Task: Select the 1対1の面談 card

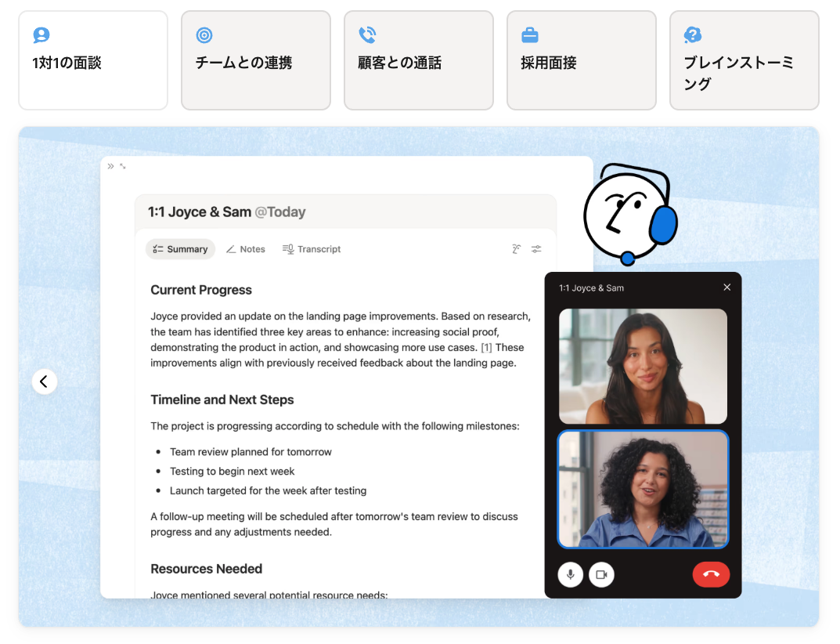Action: [x=93, y=60]
